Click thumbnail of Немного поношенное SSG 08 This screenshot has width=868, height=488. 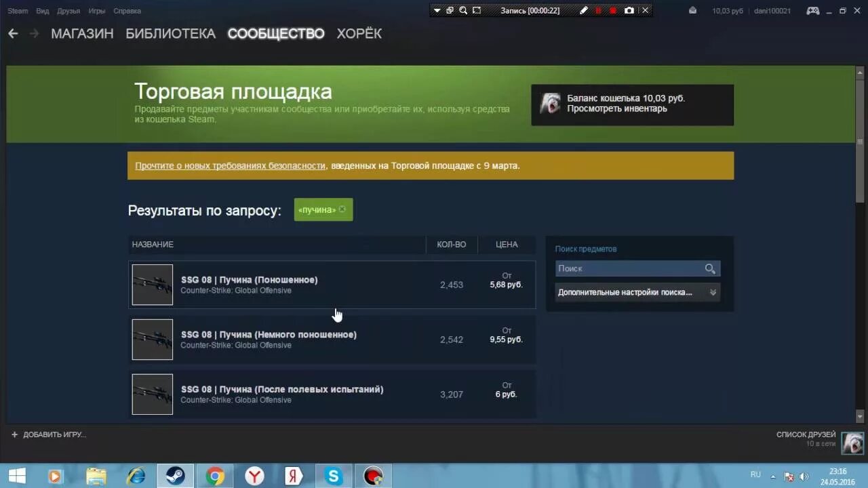point(153,340)
